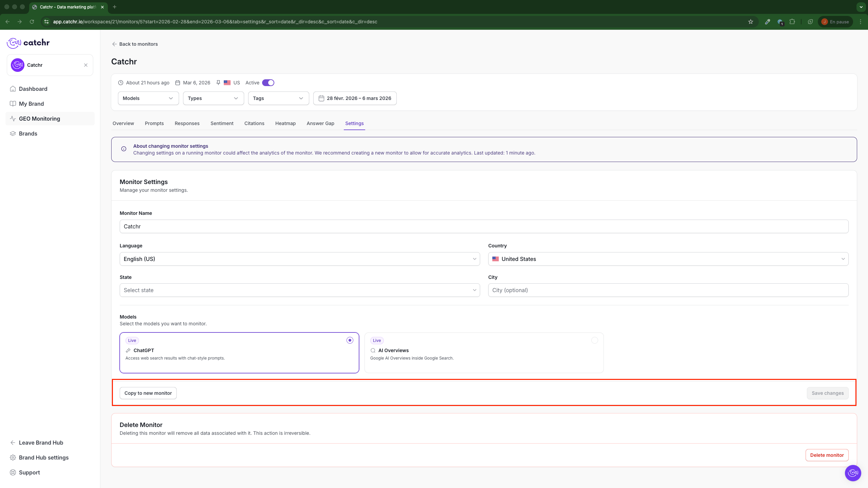Click the My Brand book icon

pos(13,104)
